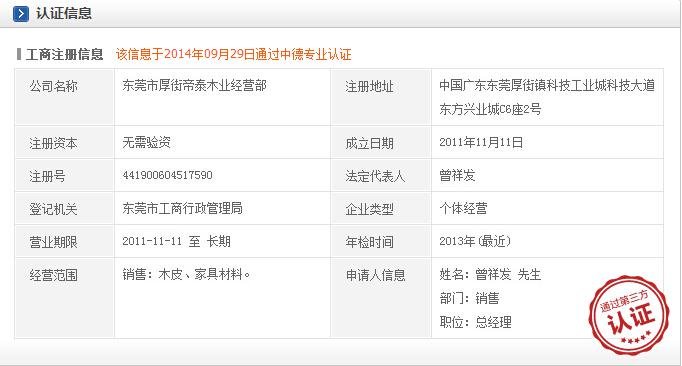Click the 年检时间 label cell
The height and width of the screenshot is (366, 682).
pos(381,242)
